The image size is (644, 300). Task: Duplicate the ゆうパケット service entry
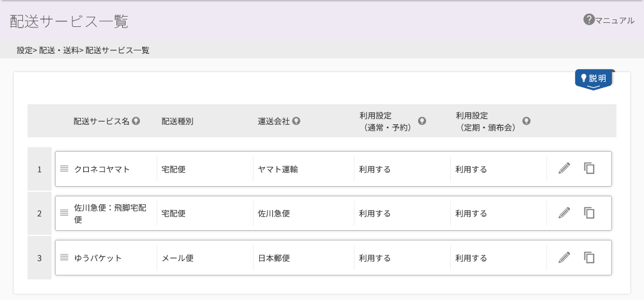pos(590,258)
